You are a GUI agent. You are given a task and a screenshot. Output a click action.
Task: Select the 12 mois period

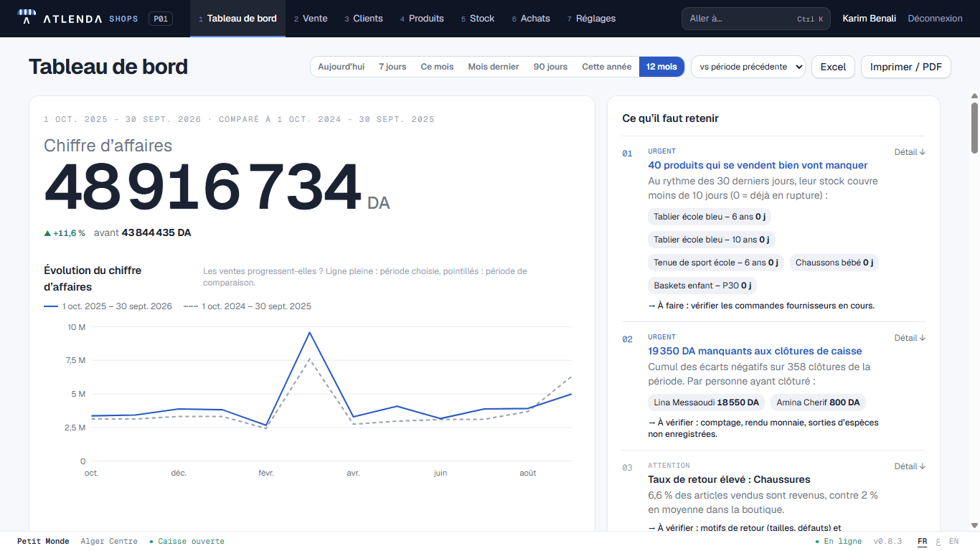[x=661, y=67]
